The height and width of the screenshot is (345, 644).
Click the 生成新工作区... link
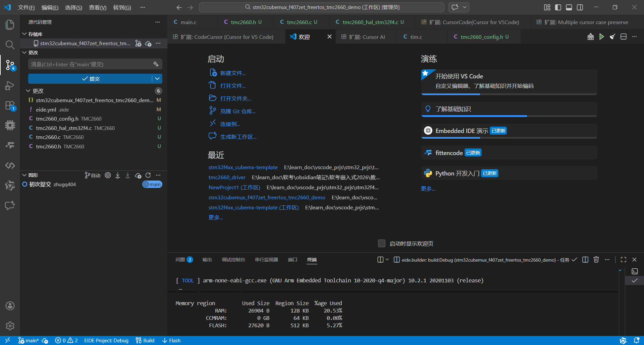point(238,137)
